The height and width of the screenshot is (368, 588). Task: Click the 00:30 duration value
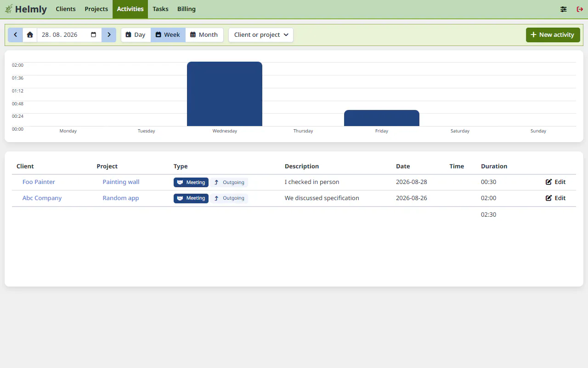pyautogui.click(x=488, y=182)
